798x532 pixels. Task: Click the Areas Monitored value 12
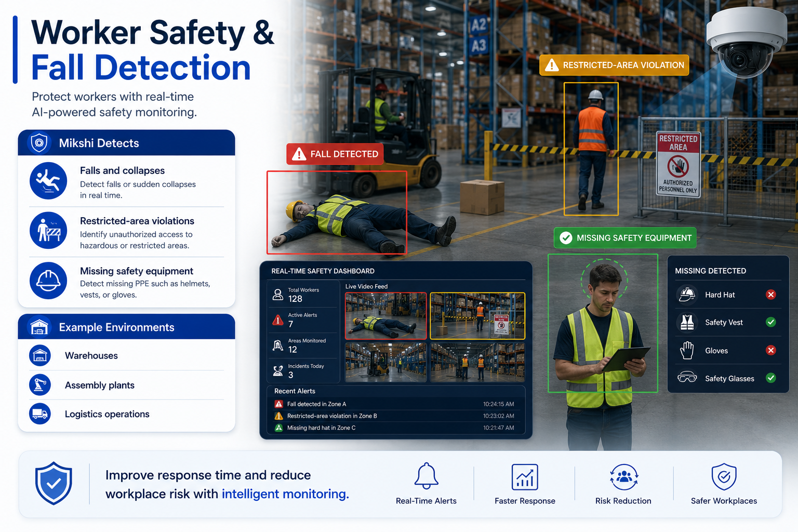point(292,350)
